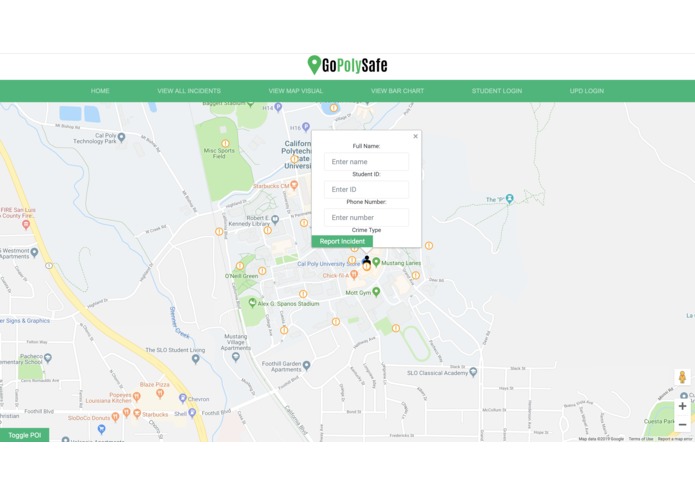Click the Chevron gas station pin

click(x=183, y=397)
